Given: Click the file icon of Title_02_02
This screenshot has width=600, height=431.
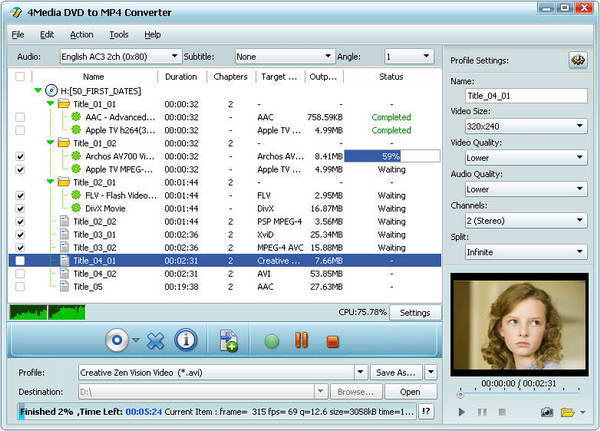Looking at the screenshot, I should pos(65,221).
